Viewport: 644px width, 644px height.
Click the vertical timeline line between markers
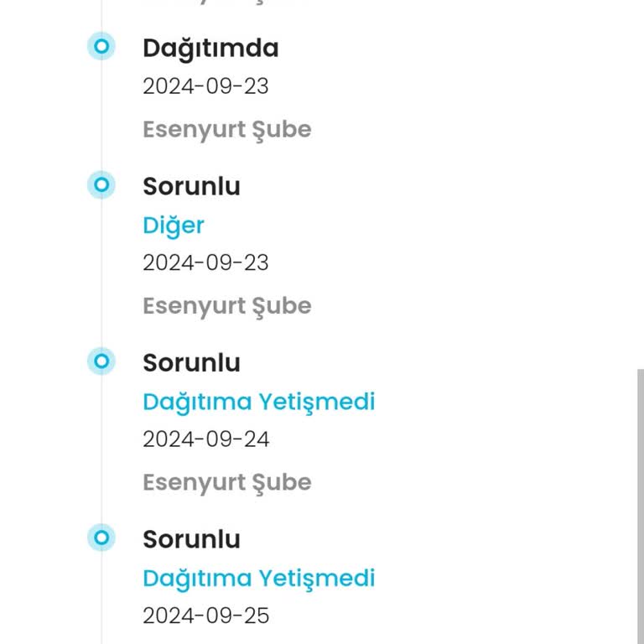[101, 273]
